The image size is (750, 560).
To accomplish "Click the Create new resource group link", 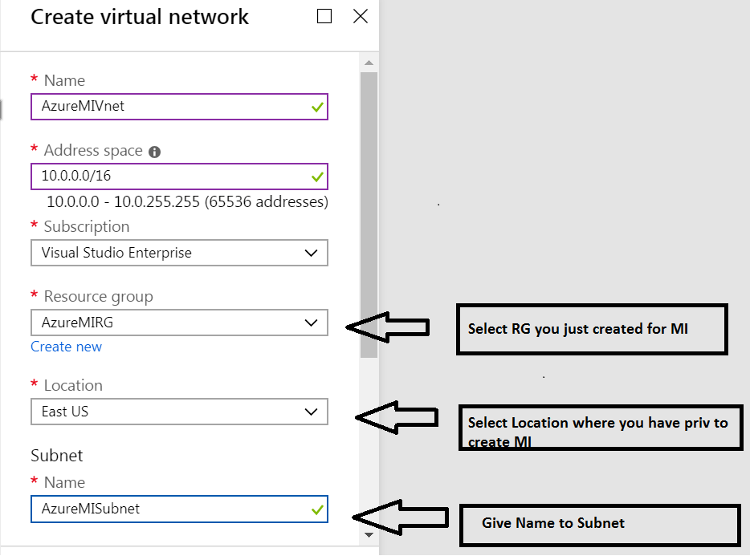I will click(x=66, y=347).
